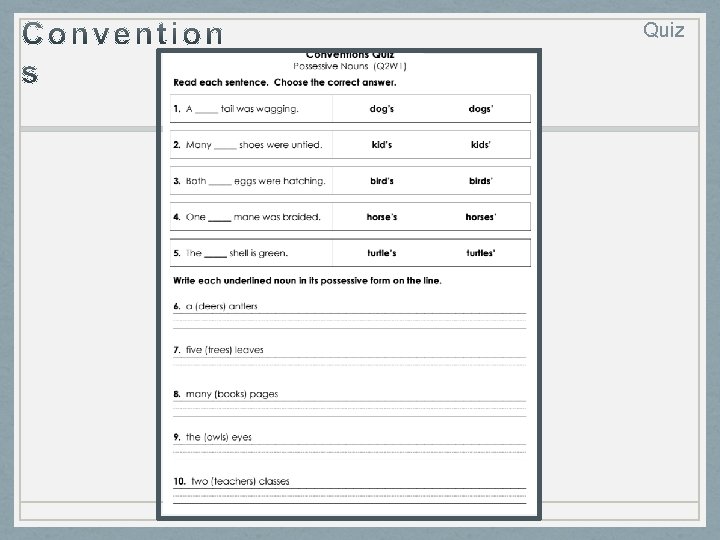Click sentence 'A ___ tail was wagging.'

236,109
